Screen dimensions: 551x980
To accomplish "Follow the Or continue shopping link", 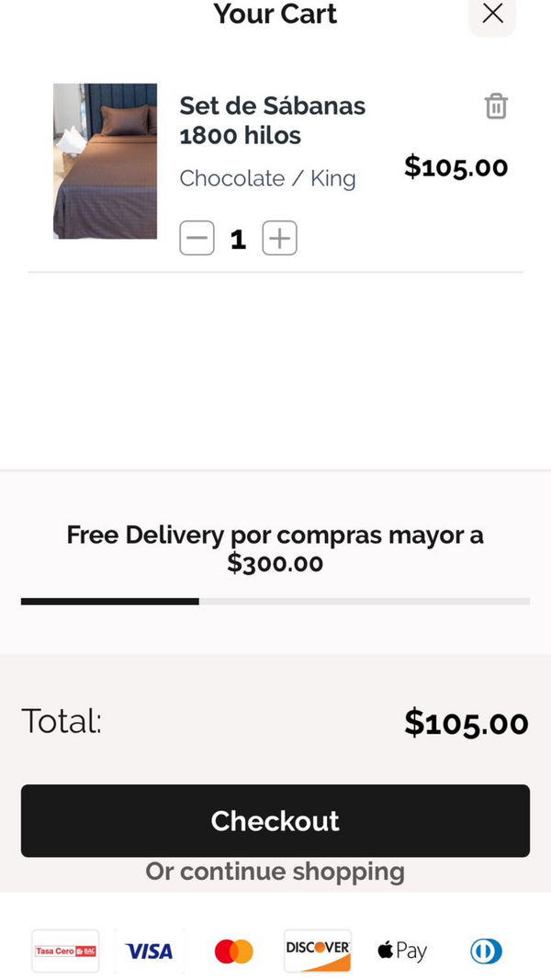I will click(x=275, y=872).
